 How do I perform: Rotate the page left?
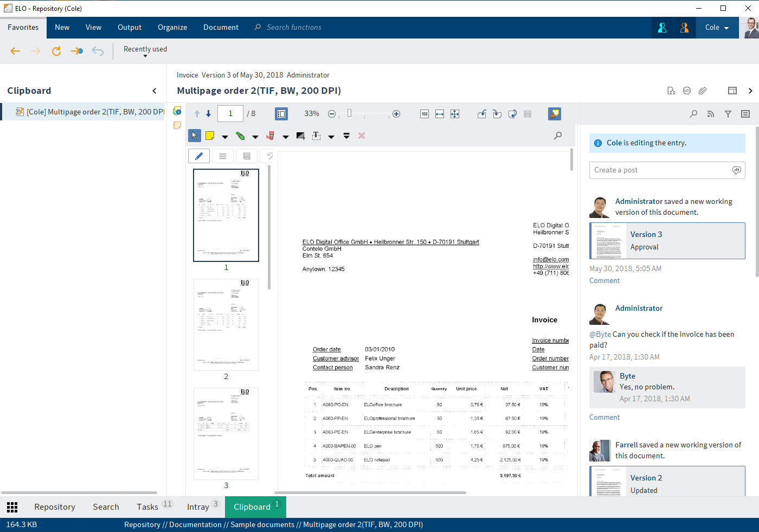pos(482,114)
